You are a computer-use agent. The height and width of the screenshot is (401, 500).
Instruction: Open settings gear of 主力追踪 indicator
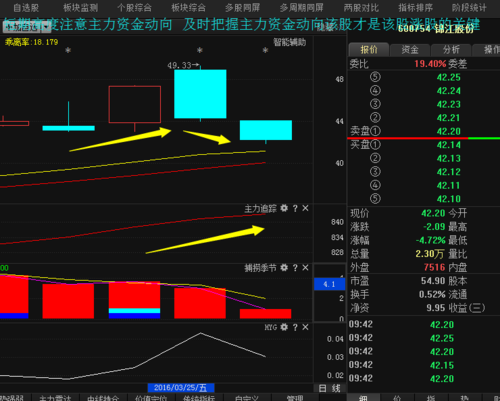284,208
